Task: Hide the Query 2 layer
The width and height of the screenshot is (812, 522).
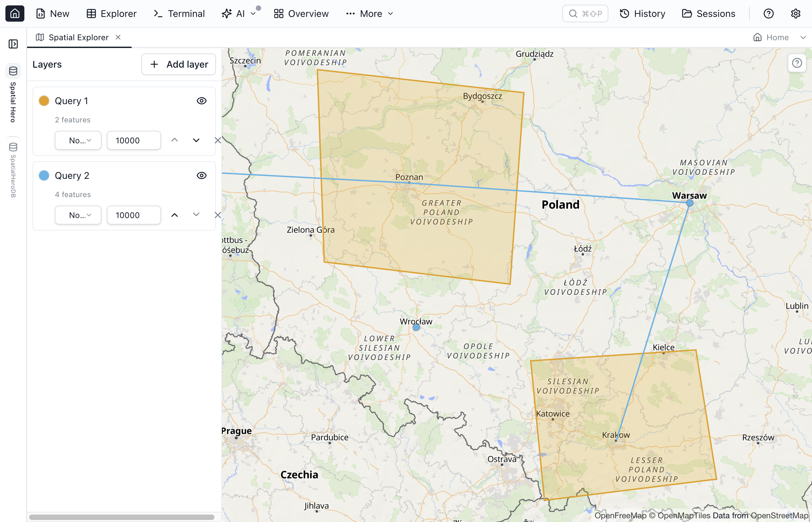Action: pos(201,175)
